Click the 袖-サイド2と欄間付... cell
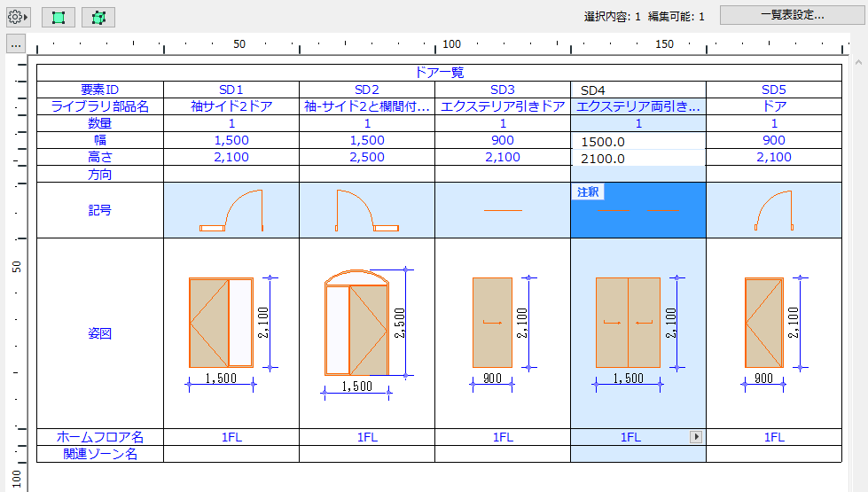Screen dimensions: 868x492 click(367, 106)
